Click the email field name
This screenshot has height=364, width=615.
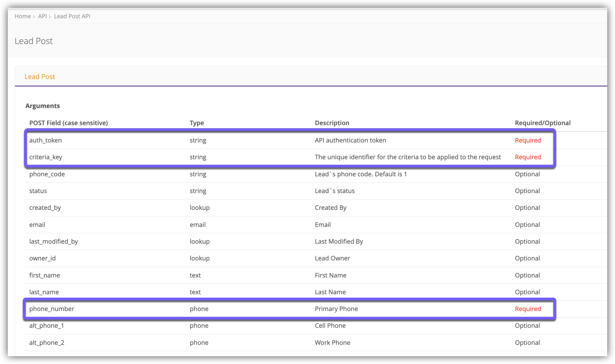coord(37,225)
